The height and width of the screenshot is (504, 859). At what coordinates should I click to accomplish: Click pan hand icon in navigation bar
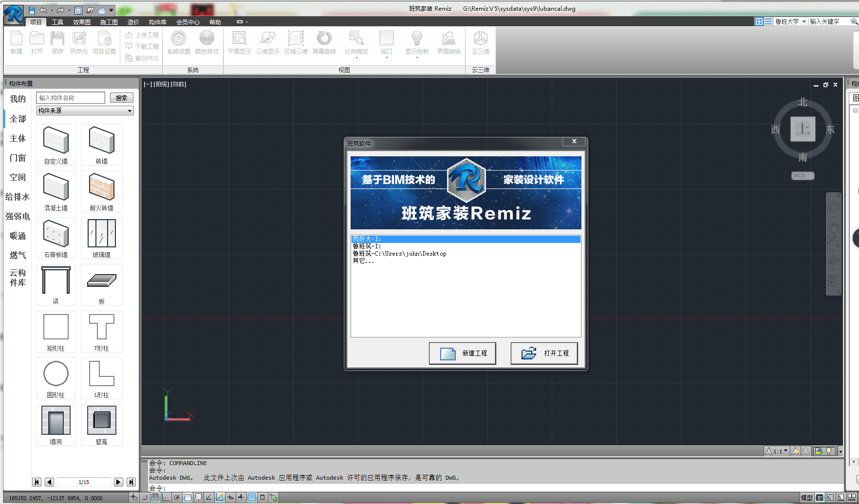click(x=833, y=227)
